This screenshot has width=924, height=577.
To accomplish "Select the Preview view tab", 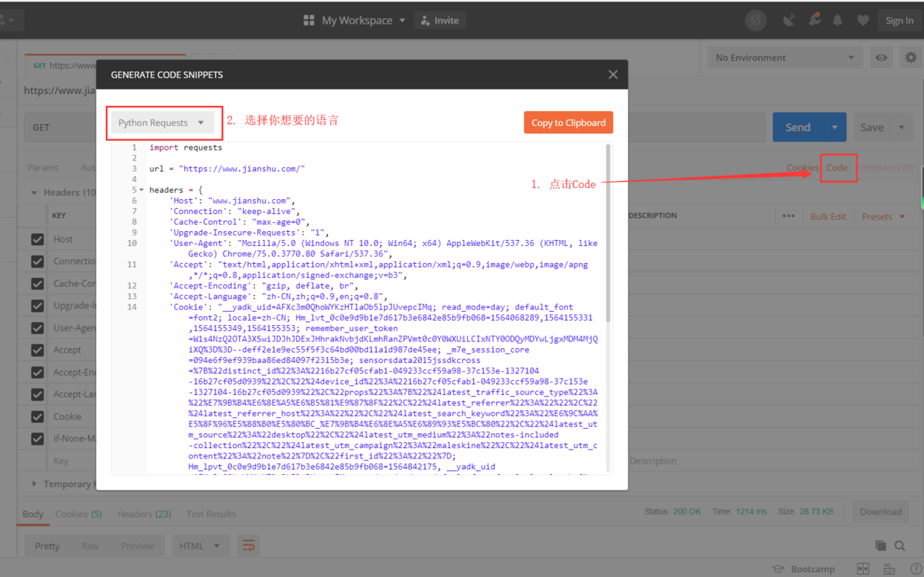I will [137, 546].
